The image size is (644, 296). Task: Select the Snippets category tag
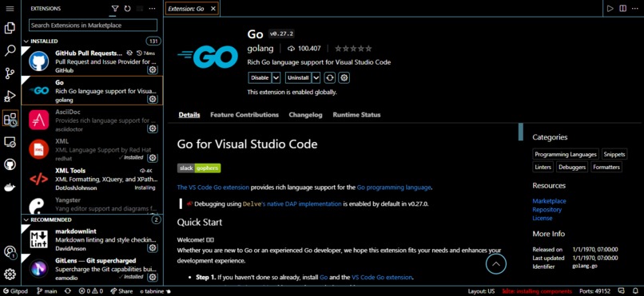tap(614, 154)
